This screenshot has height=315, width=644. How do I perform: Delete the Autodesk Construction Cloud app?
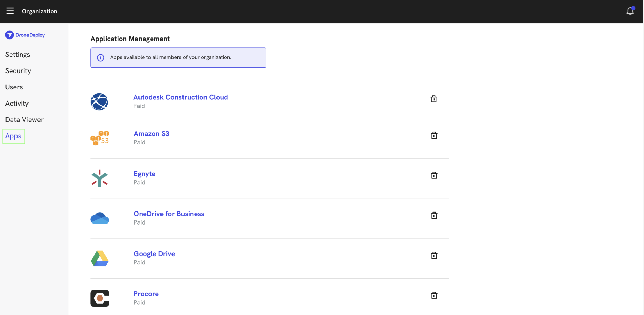pyautogui.click(x=434, y=99)
